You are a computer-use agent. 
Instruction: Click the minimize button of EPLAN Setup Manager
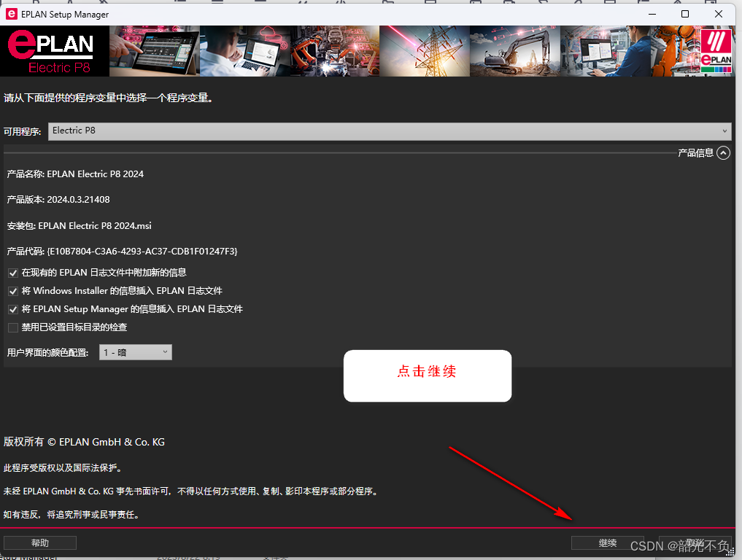[650, 13]
